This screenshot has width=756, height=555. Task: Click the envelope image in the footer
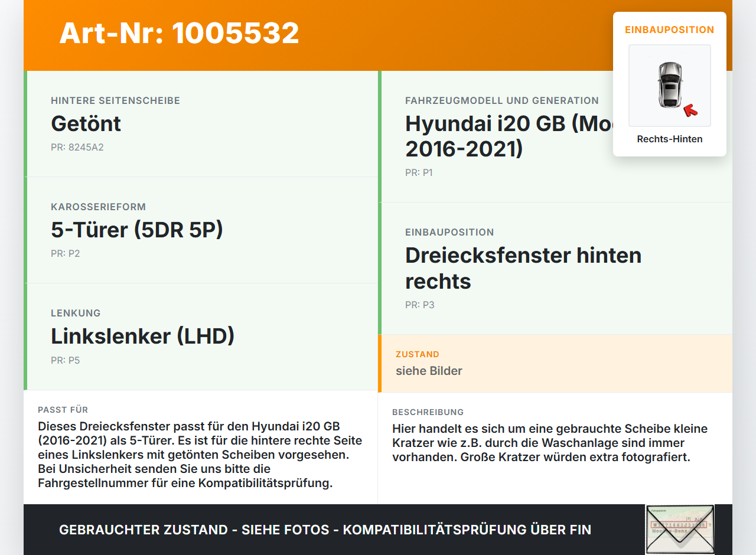[x=680, y=530]
